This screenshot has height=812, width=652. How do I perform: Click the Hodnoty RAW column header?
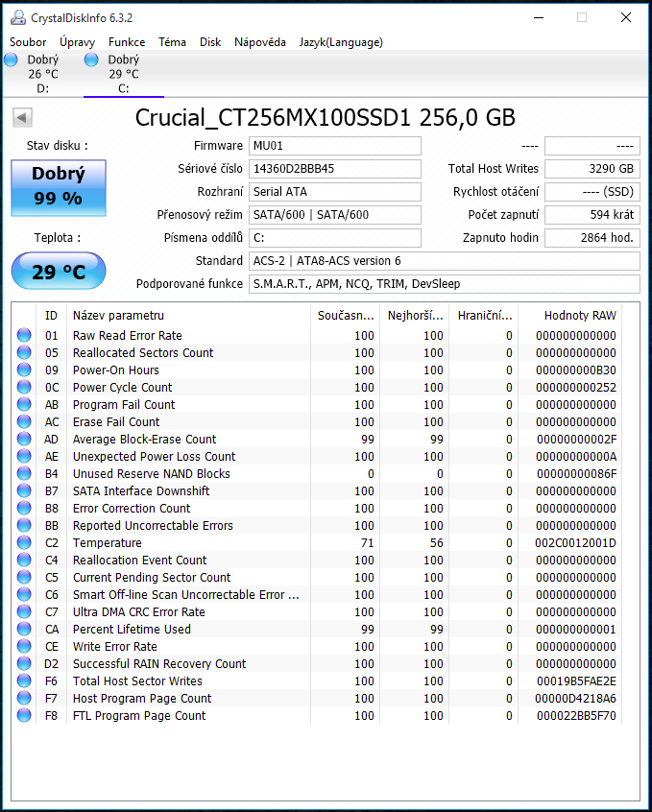coord(570,316)
